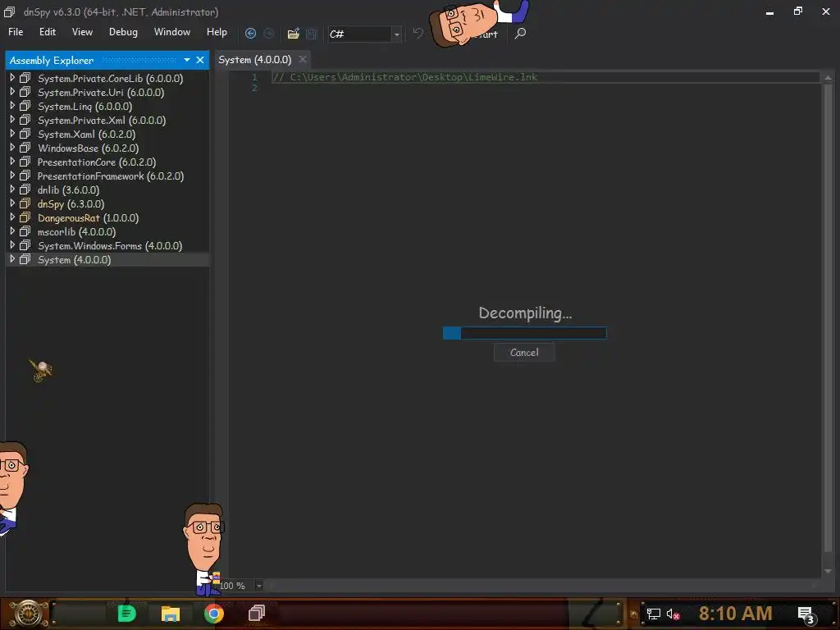
Task: Select the System (4.0.0.0) document tab
Action: tap(255, 59)
